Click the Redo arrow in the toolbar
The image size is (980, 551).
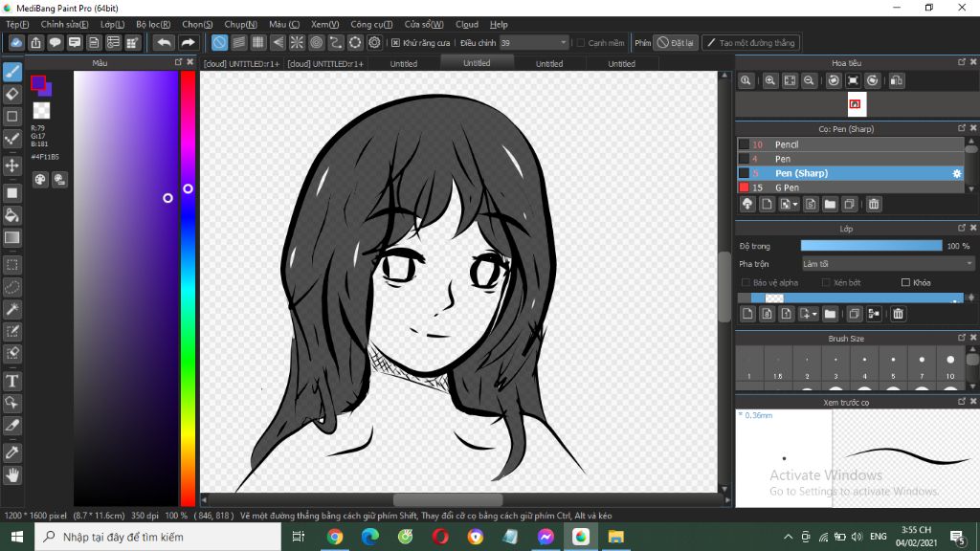(188, 42)
